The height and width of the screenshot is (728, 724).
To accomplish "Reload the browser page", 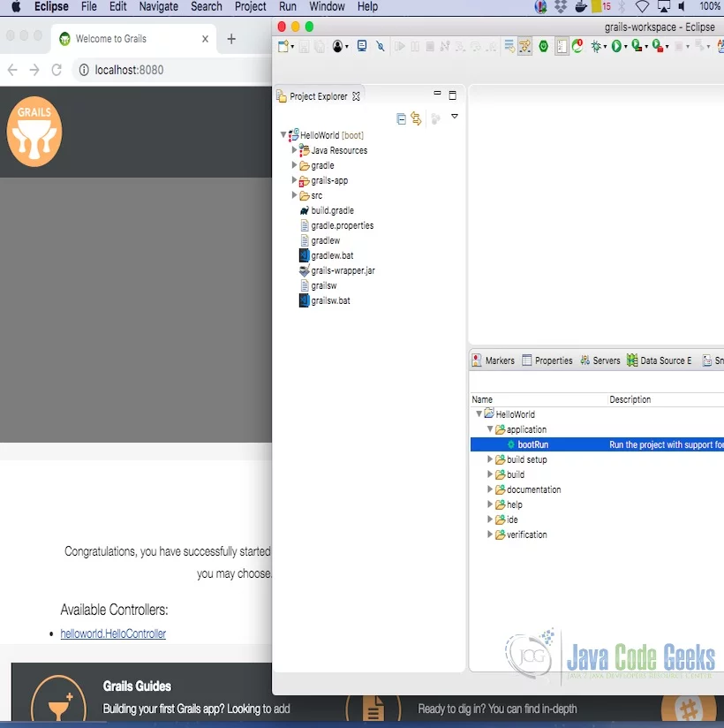I will click(57, 70).
